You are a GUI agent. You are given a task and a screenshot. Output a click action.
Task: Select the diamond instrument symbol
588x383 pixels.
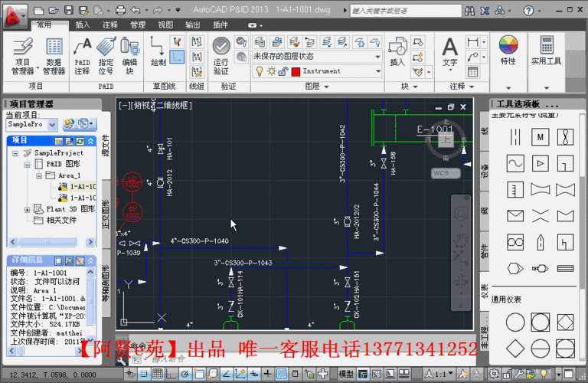(x=515, y=349)
